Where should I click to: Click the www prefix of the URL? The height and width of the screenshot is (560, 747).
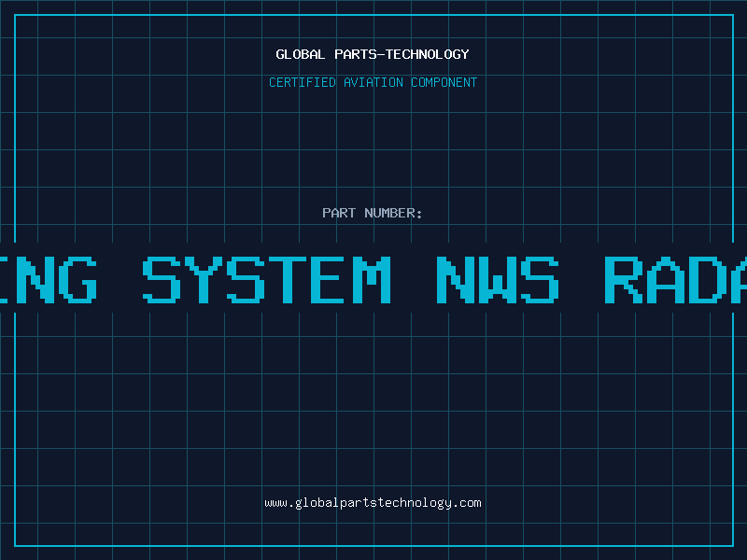point(275,503)
